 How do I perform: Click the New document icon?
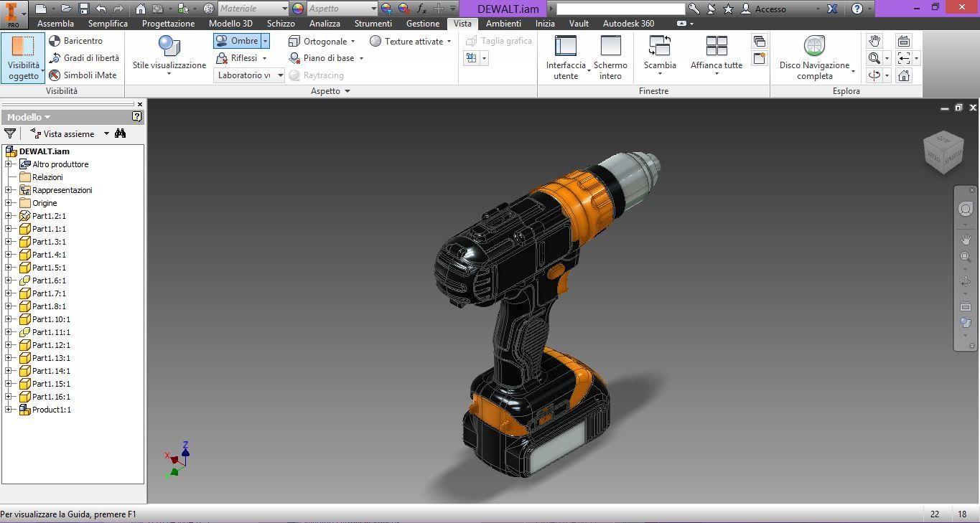click(40, 9)
